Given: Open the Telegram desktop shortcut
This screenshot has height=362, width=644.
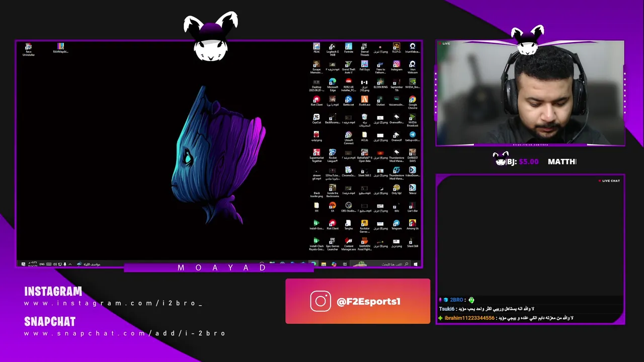Looking at the screenshot, I should (396, 224).
